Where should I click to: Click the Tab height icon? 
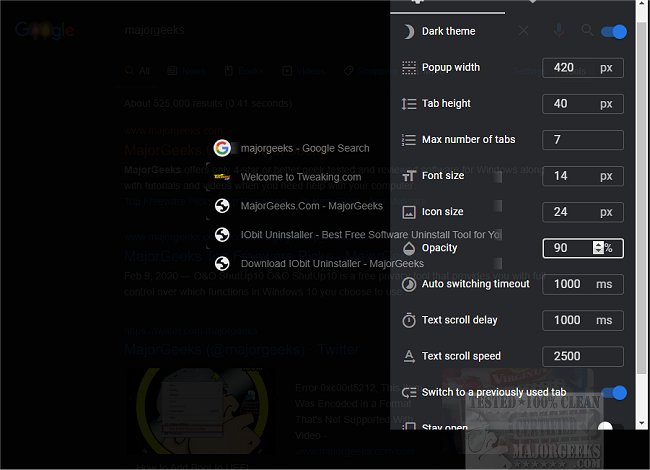coord(409,104)
